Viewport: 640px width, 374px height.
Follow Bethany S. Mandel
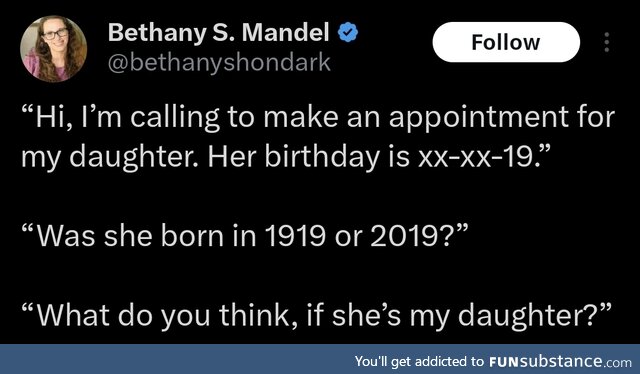click(506, 42)
